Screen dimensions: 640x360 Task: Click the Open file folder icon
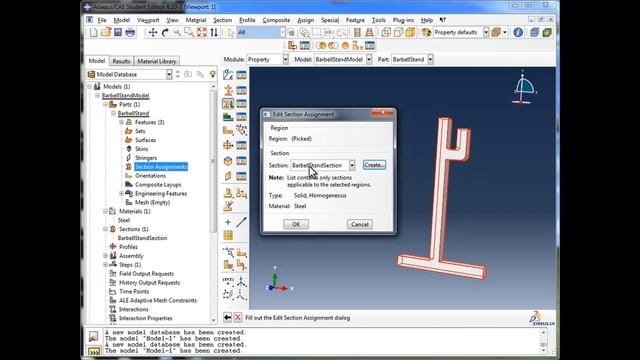click(106, 32)
